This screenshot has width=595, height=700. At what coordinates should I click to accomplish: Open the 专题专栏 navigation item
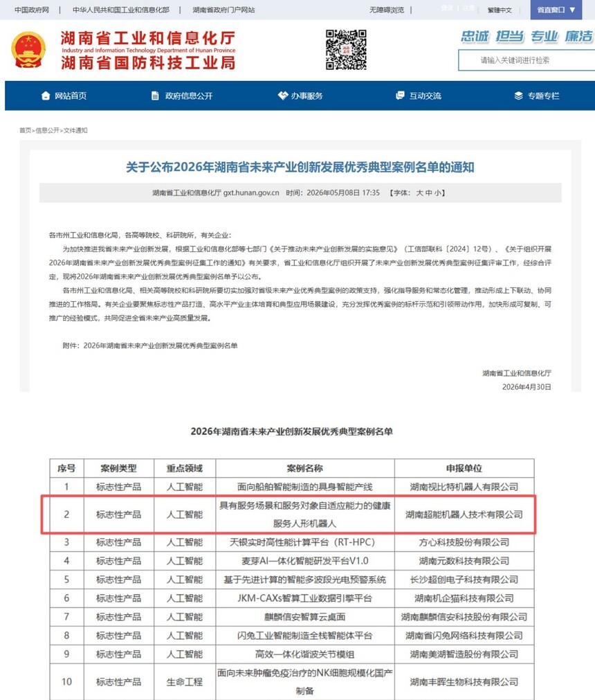pyautogui.click(x=537, y=96)
